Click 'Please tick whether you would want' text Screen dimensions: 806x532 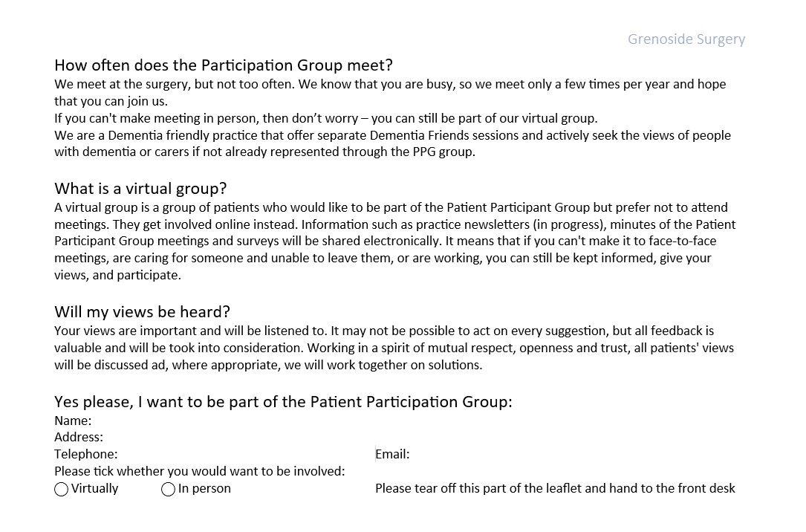(199, 471)
